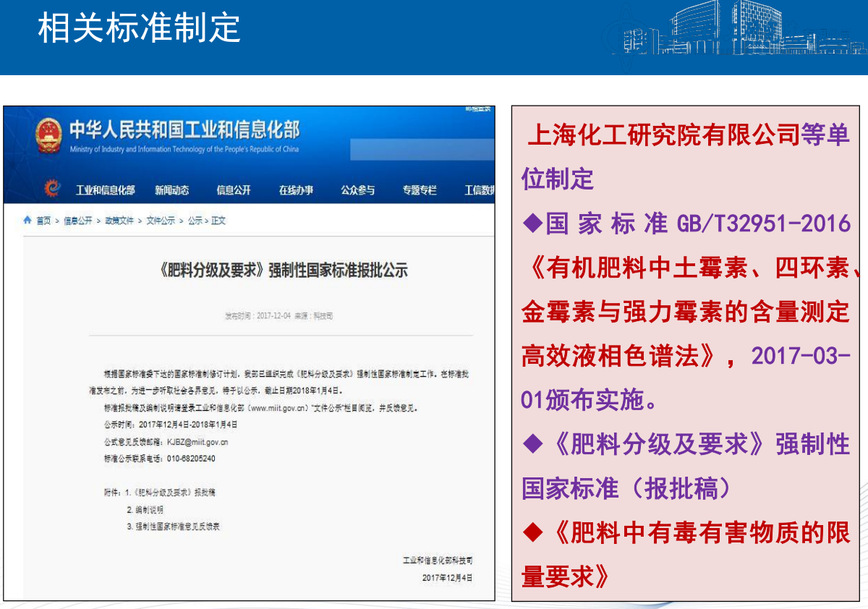This screenshot has height=609, width=868.
Task: Click the 信息公开 breadcrumb link
Action: [x=78, y=221]
